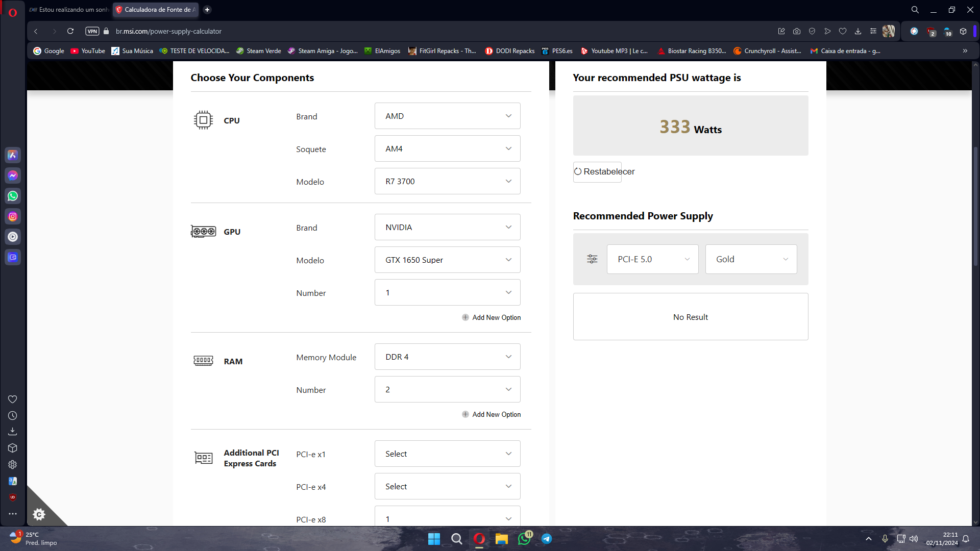This screenshot has width=980, height=551.
Task: Open WhatsApp from the taskbar
Action: click(524, 539)
